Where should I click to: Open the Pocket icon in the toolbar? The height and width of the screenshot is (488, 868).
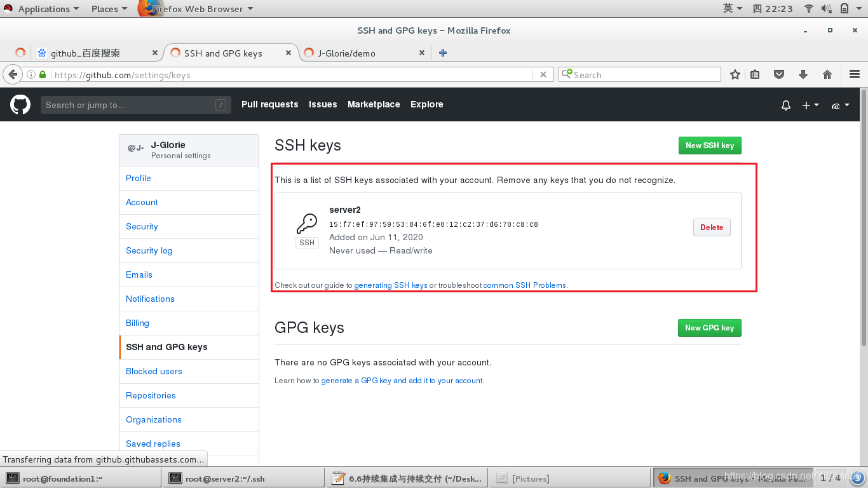(x=779, y=74)
